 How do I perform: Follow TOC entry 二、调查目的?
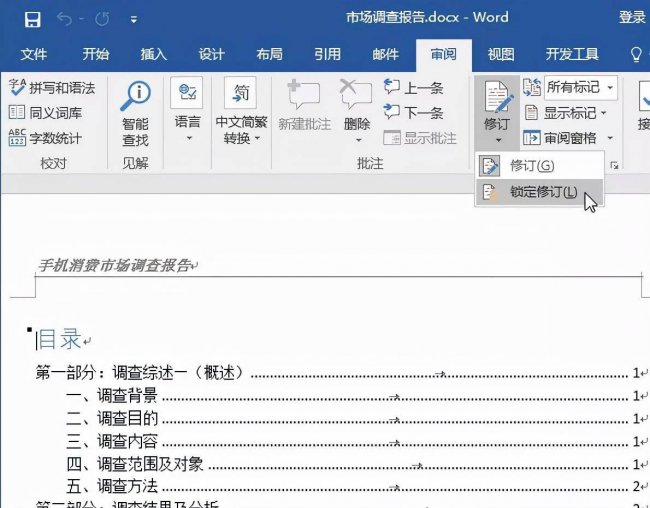355,419
